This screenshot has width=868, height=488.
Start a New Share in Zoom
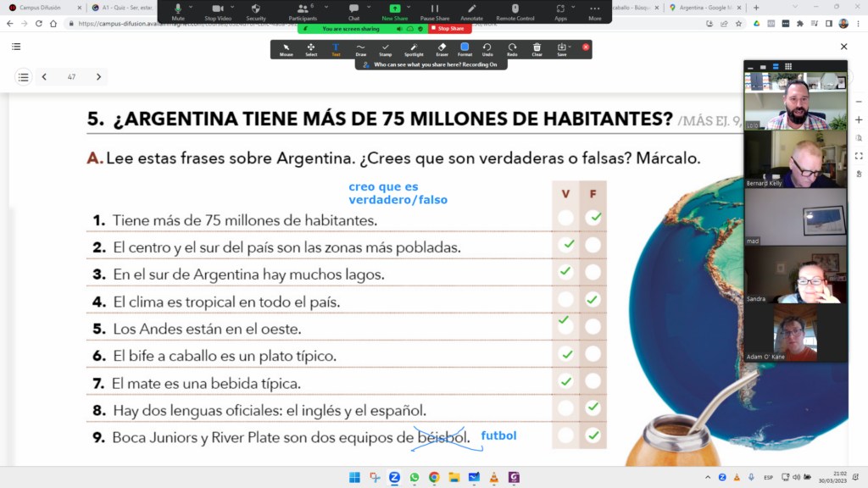click(x=395, y=12)
